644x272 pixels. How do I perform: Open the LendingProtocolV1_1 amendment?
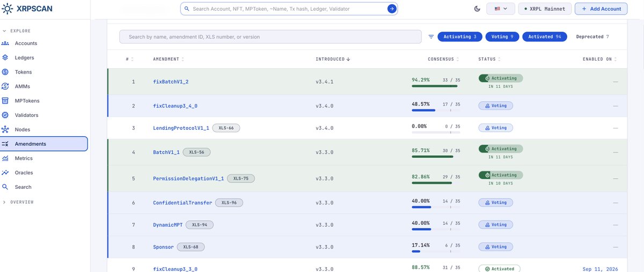(181, 128)
